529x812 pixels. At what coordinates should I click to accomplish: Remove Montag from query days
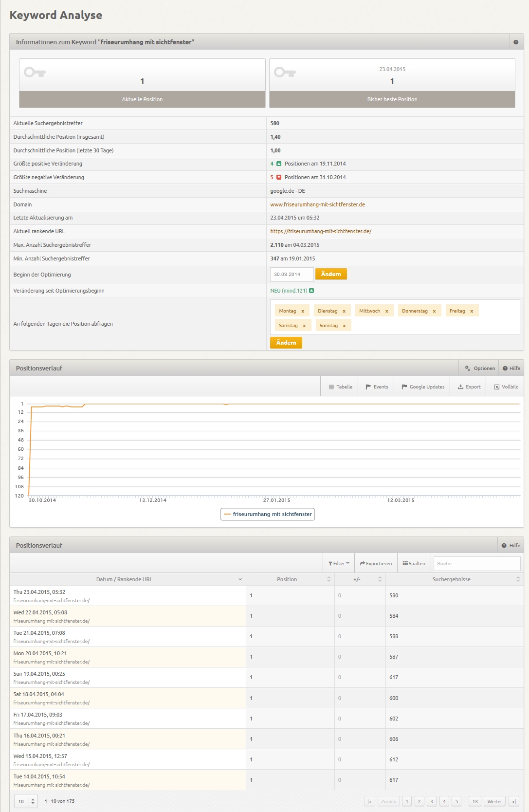point(303,311)
